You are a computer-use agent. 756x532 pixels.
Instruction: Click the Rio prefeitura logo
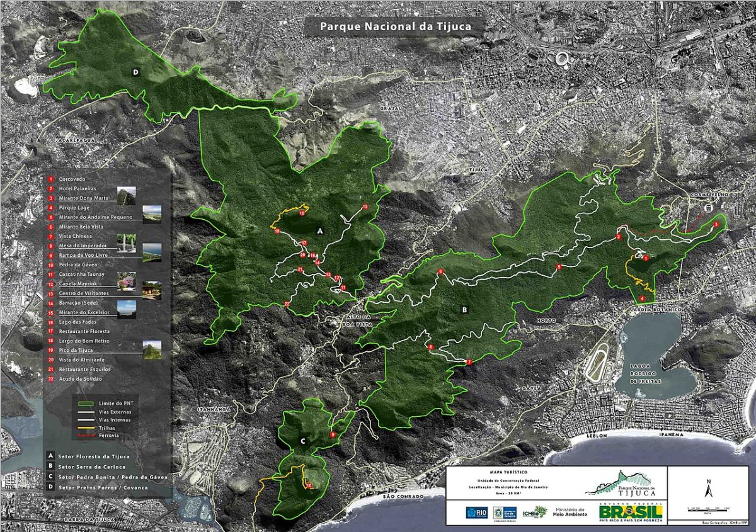(x=477, y=513)
